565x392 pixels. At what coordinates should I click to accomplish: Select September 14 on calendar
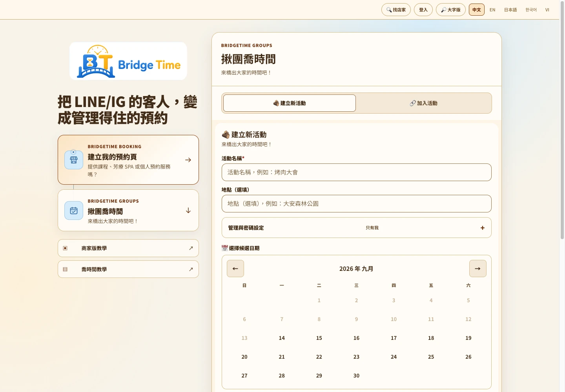(282, 338)
